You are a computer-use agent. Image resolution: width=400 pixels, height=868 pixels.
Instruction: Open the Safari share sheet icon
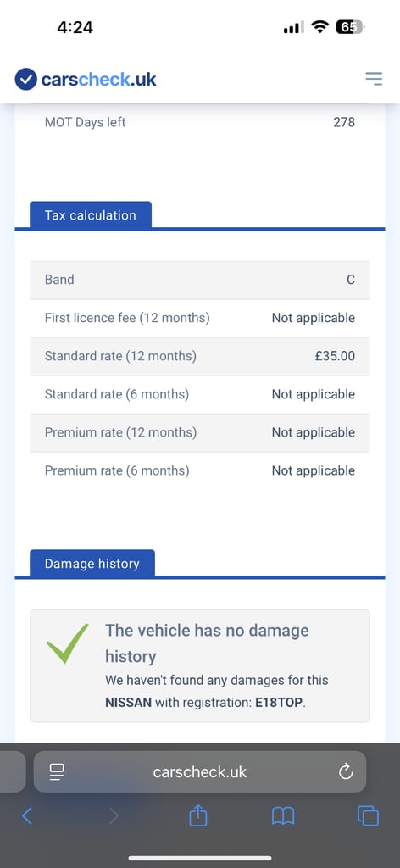click(198, 815)
